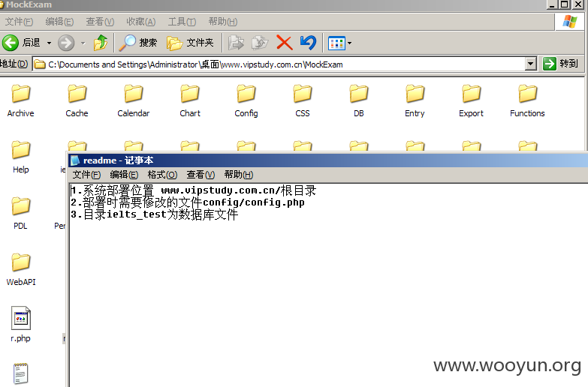
Task: Select the CSS folder
Action: [x=303, y=100]
